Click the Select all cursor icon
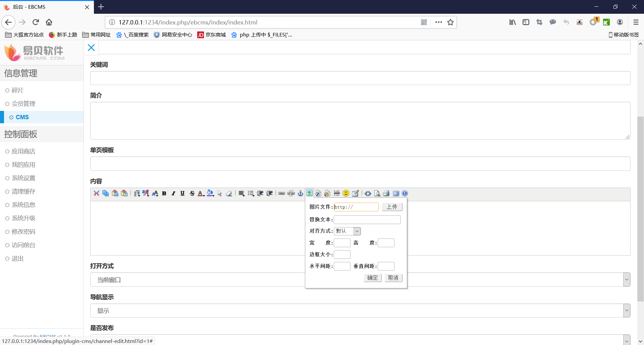Viewport: 644px width, 345px height. (x=220, y=193)
